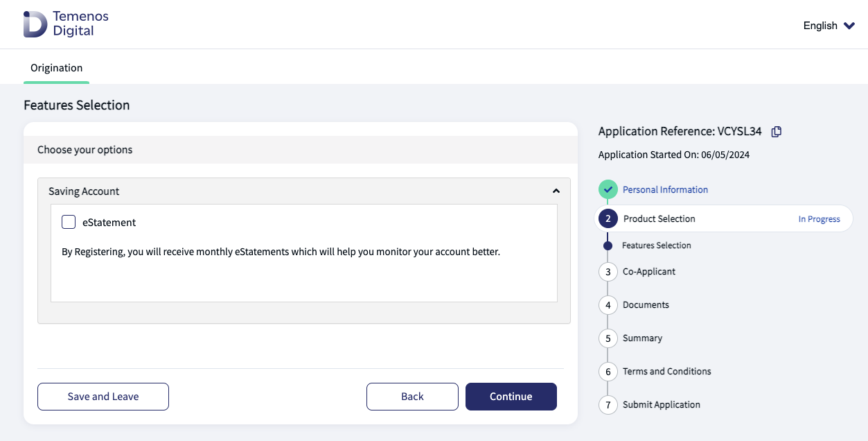Open the Personal Information step link
Viewport: 868px width, 441px height.
click(665, 189)
